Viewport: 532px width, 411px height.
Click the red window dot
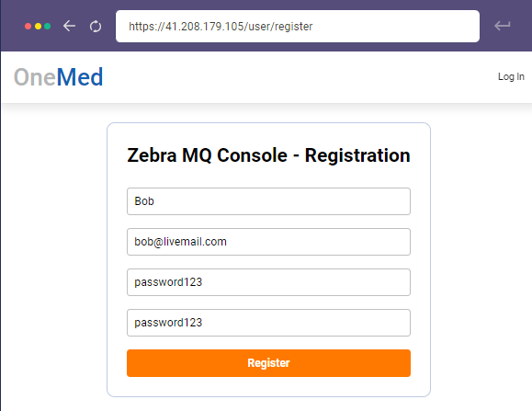click(x=28, y=26)
